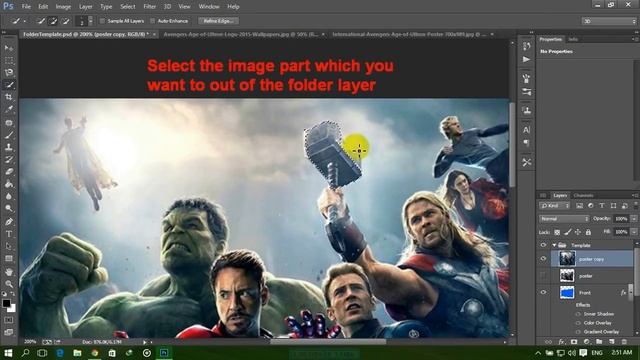Screen dimensions: 640x360
Task: Toggle Color Overlay effect visibility
Action: [x=578, y=323]
